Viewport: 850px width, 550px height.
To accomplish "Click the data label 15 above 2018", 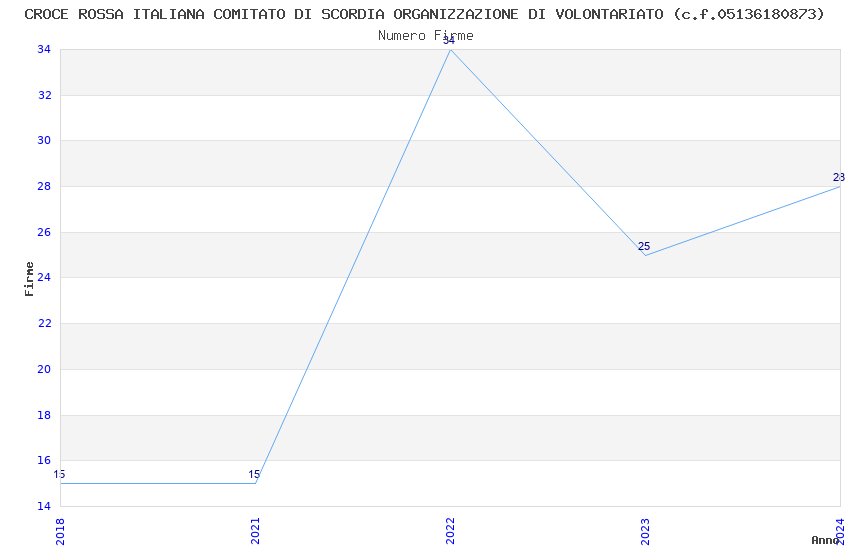I will tap(59, 475).
